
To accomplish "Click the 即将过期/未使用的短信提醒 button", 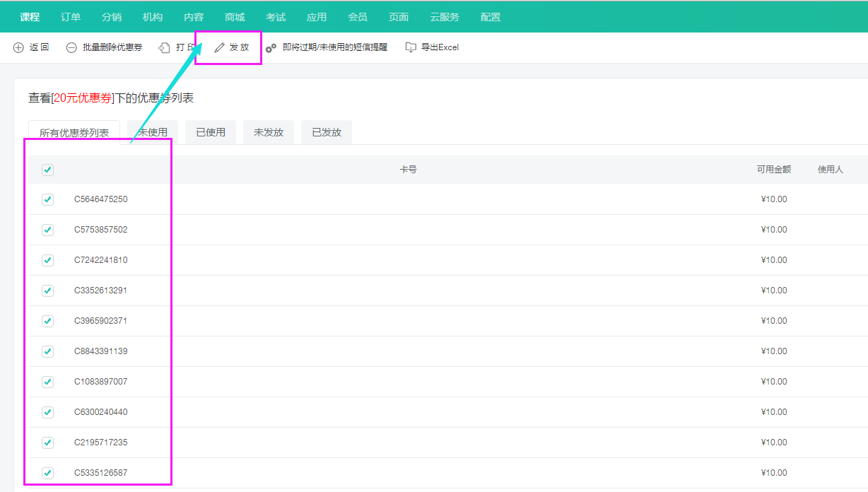I will (x=335, y=47).
